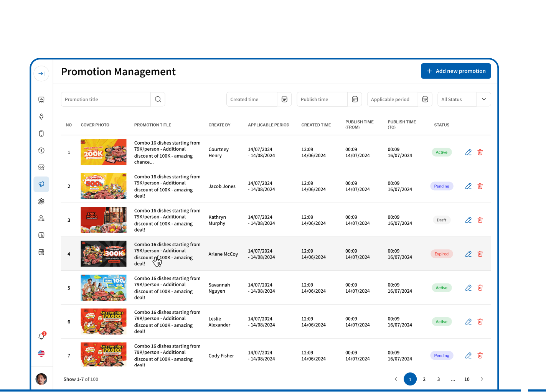
Task: Jump to page 10 in pagination
Action: click(x=467, y=379)
